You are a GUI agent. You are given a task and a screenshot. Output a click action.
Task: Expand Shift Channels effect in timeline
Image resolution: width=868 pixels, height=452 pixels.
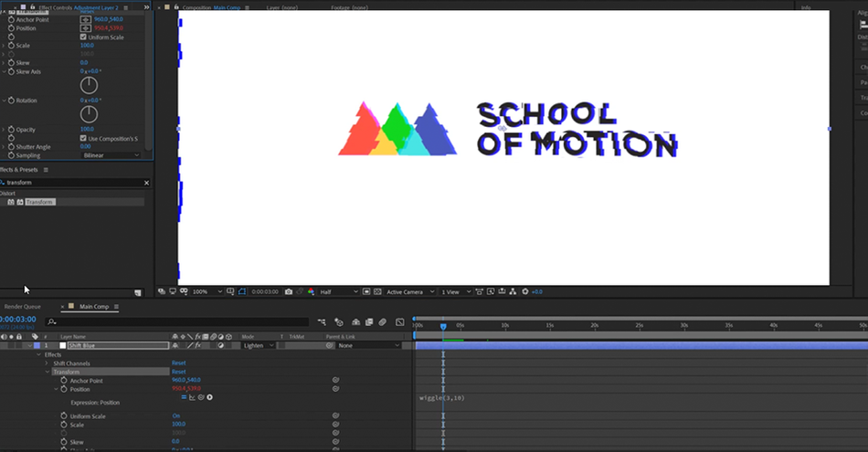point(47,363)
